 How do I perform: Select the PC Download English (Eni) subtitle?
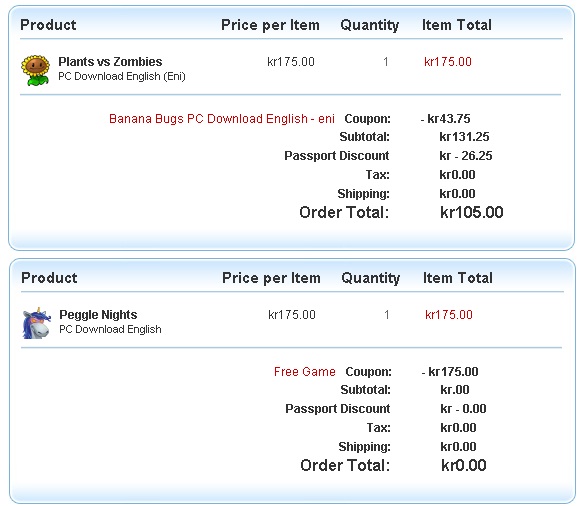(x=122, y=76)
